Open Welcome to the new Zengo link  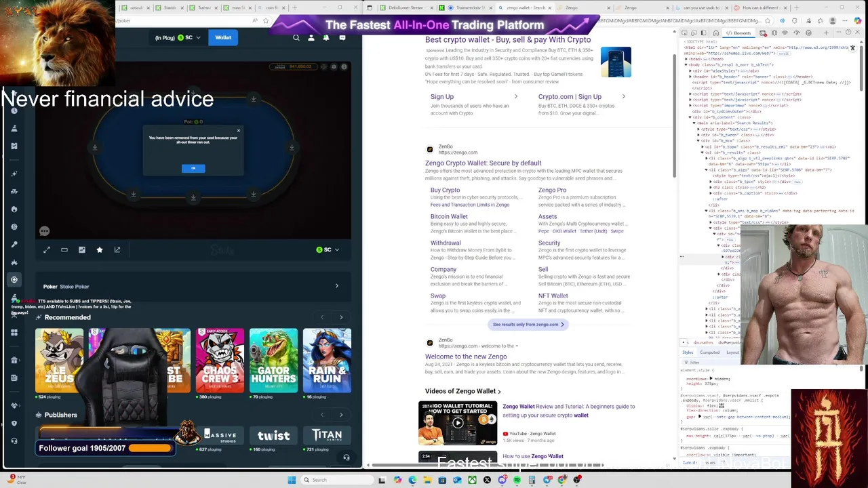[466, 357]
